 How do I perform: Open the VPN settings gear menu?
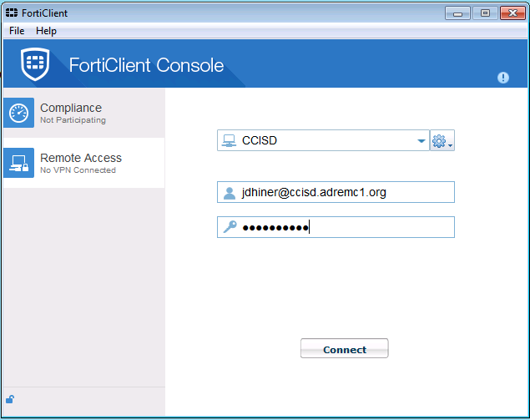click(x=442, y=140)
